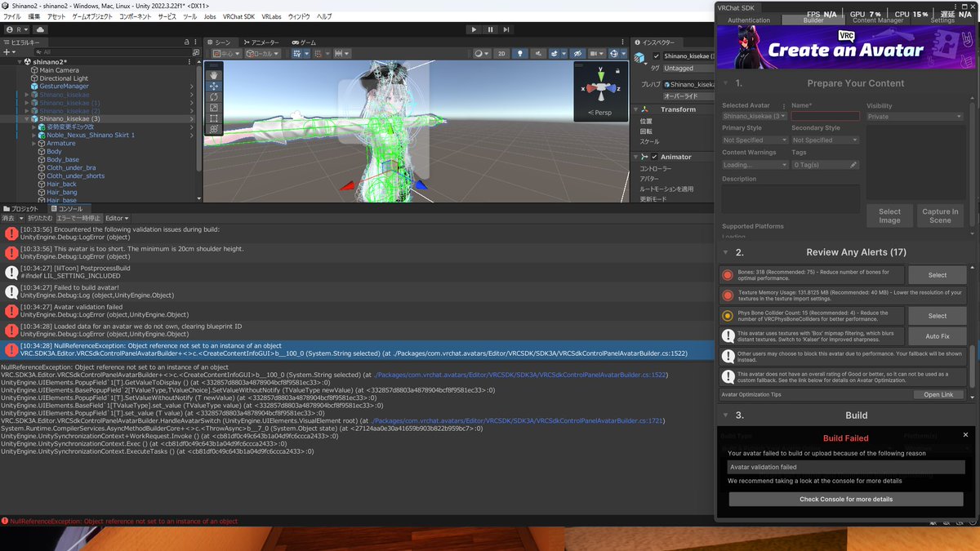
Task: Open the ゲームオブジェクト menu
Action: (92, 16)
